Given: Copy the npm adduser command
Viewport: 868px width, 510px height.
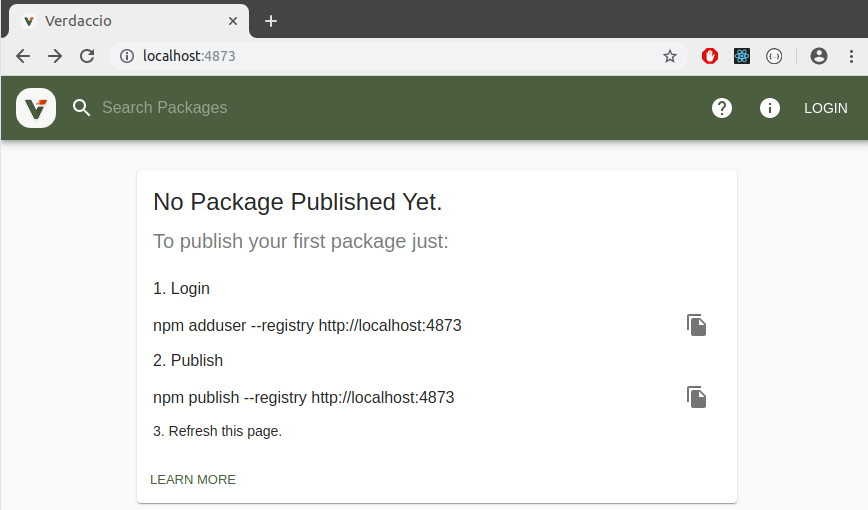Looking at the screenshot, I should pyautogui.click(x=697, y=325).
